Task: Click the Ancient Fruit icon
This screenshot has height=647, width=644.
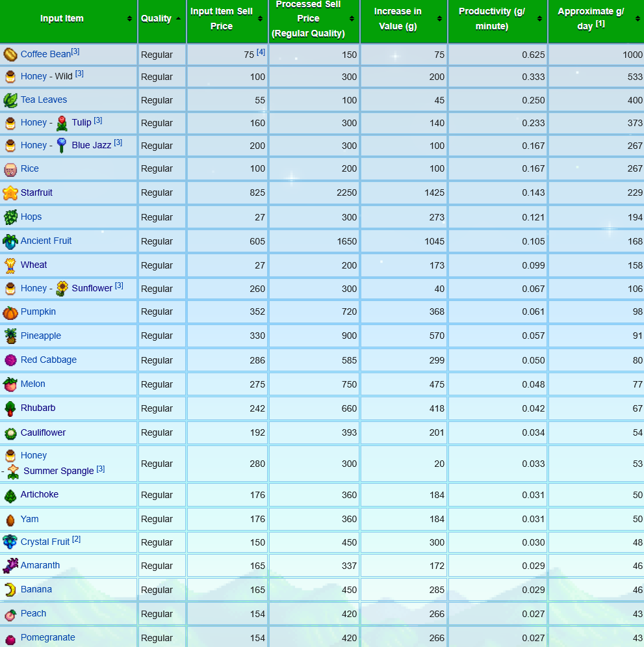Action: click(x=10, y=241)
